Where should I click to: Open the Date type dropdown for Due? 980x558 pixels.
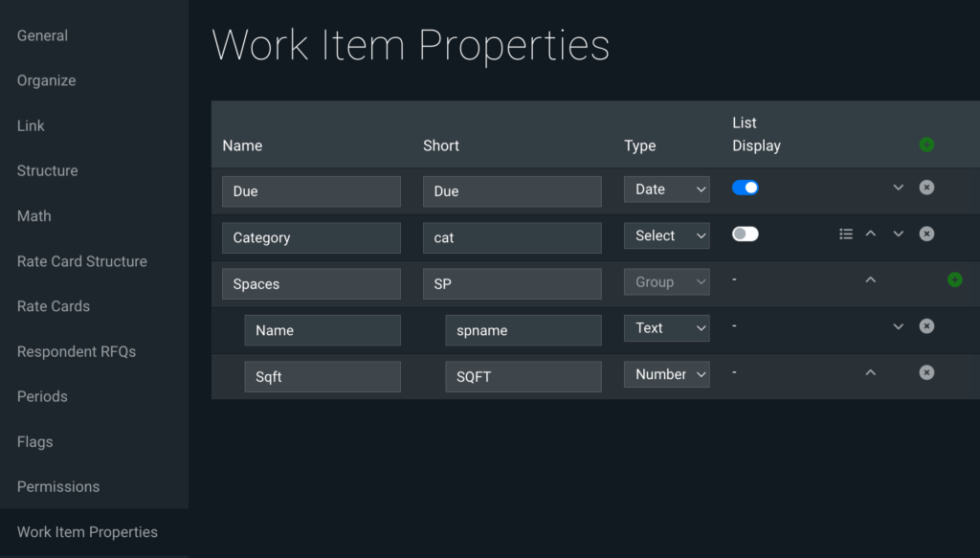(666, 190)
